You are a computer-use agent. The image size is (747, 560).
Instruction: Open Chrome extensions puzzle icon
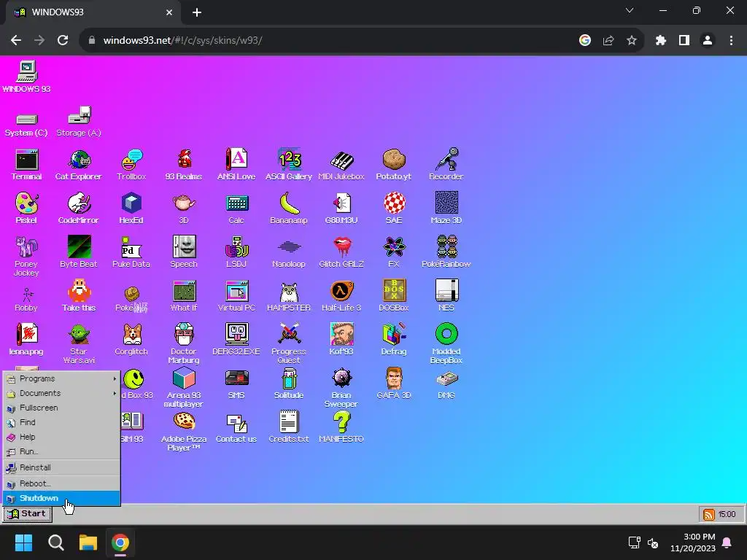tap(661, 41)
